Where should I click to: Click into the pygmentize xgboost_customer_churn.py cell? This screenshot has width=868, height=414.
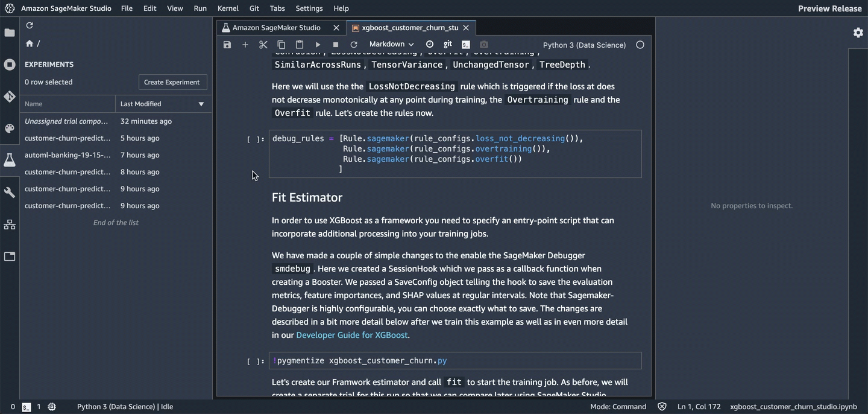click(x=455, y=361)
